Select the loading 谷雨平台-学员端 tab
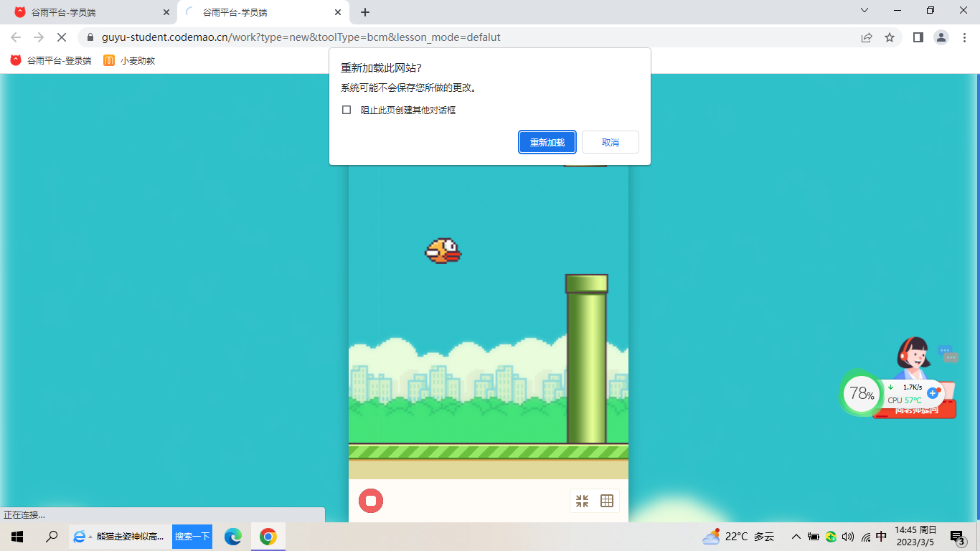980x551 pixels. (x=262, y=12)
